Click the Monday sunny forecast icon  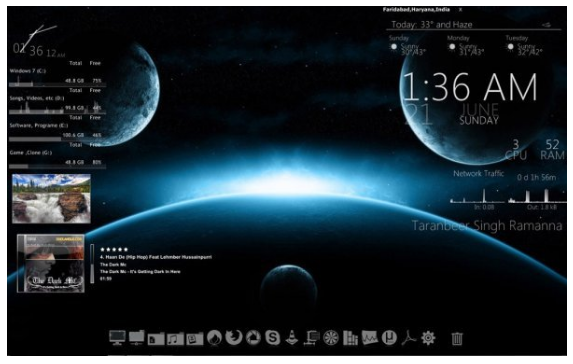[x=452, y=47]
